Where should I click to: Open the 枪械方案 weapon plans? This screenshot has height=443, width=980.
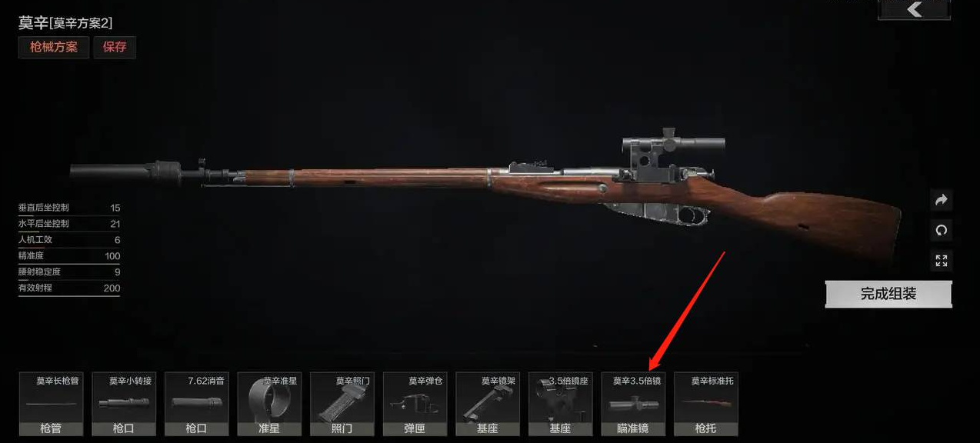pyautogui.click(x=54, y=47)
